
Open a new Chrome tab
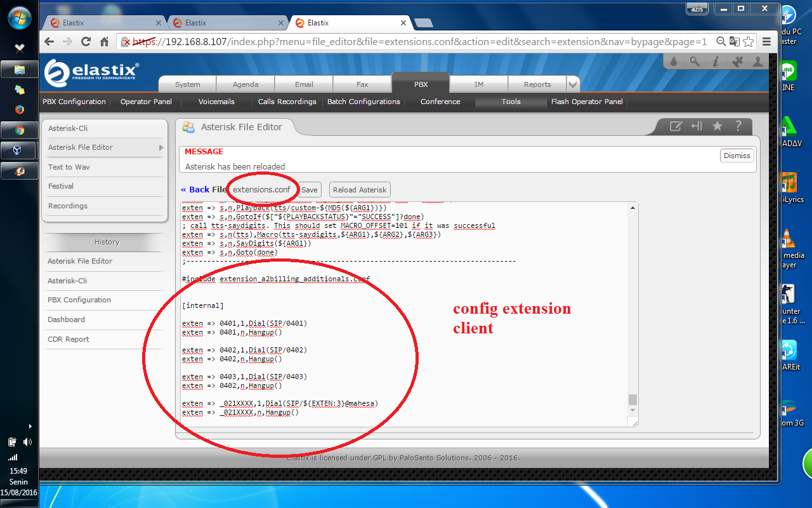point(424,23)
